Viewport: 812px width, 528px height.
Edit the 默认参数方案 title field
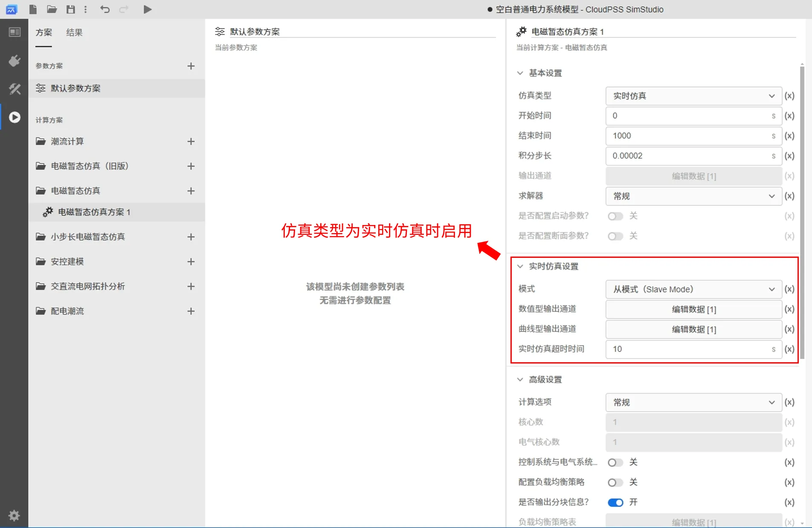coord(362,32)
